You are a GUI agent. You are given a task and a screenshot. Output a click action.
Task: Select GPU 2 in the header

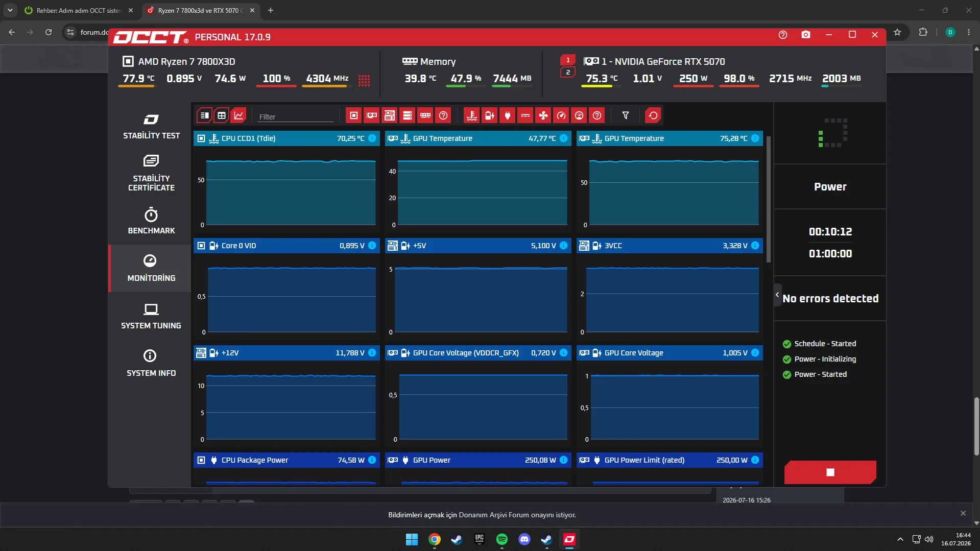[x=568, y=73]
